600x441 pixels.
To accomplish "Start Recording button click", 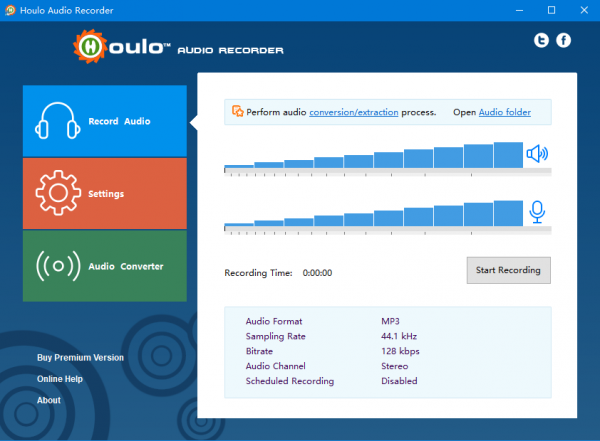I will coord(509,270).
